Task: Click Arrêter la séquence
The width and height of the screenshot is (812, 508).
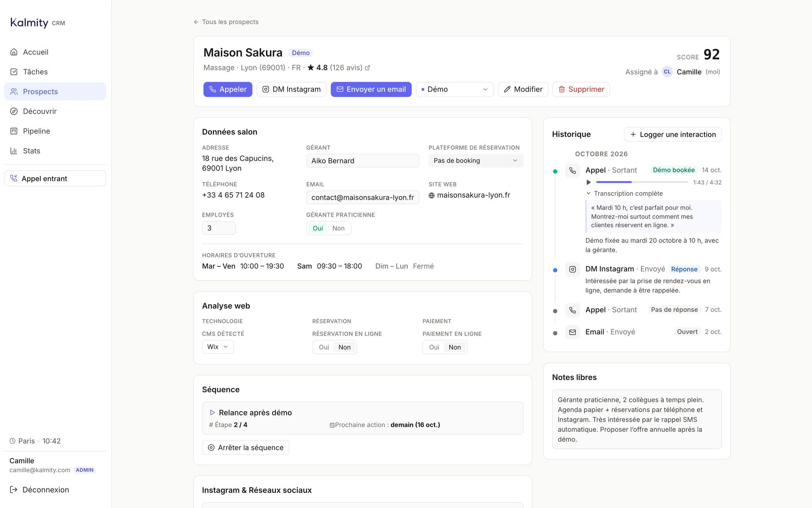Action: click(246, 447)
